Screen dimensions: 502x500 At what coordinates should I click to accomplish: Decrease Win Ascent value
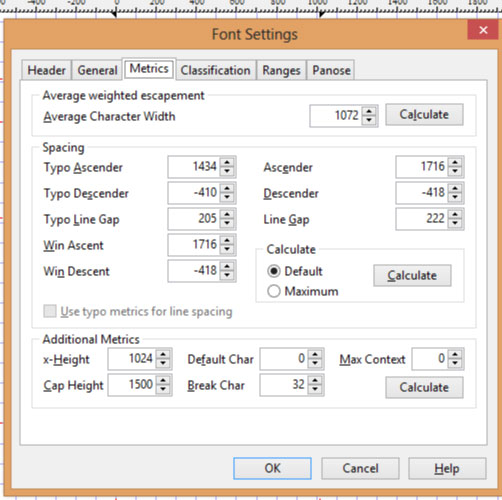click(227, 249)
